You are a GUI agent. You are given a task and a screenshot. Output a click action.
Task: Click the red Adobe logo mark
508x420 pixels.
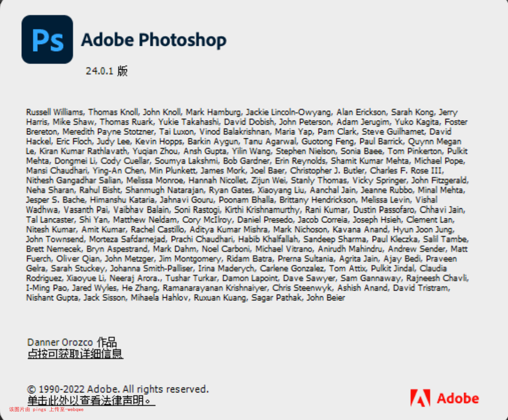(420, 398)
